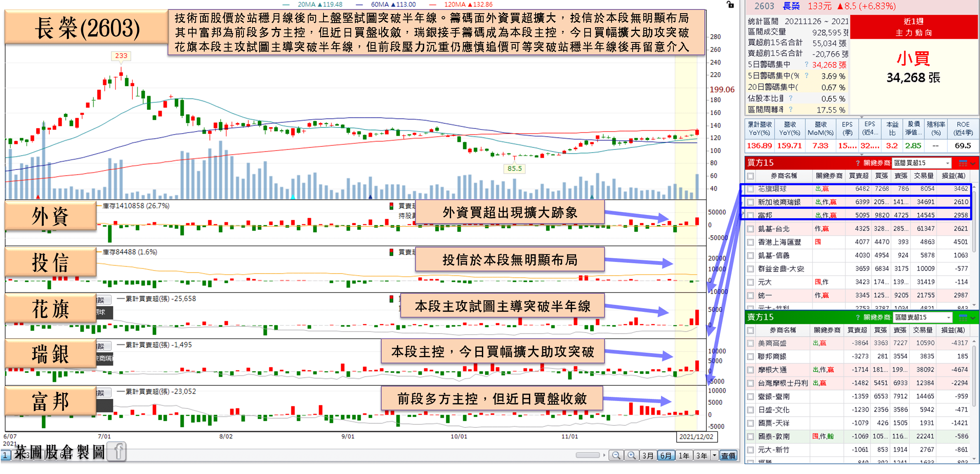Check the box for 香港上海匯豐 row
The image size is (980, 474).
pyautogui.click(x=751, y=242)
